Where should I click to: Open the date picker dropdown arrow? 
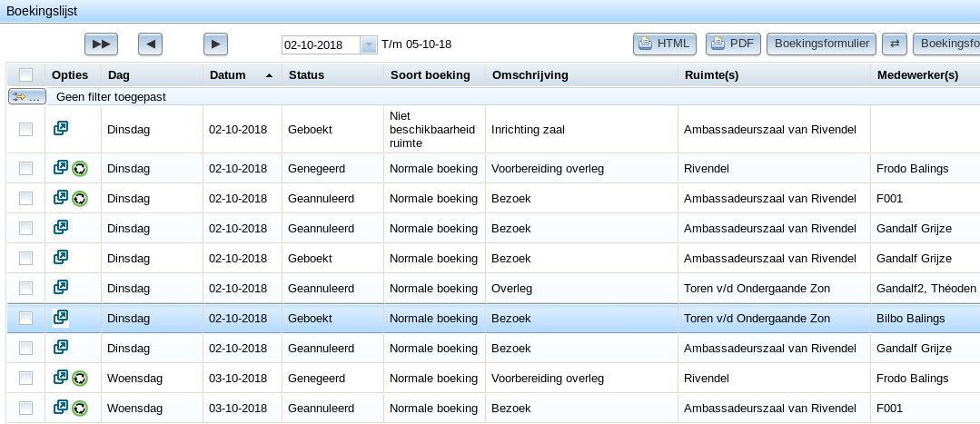coord(369,44)
